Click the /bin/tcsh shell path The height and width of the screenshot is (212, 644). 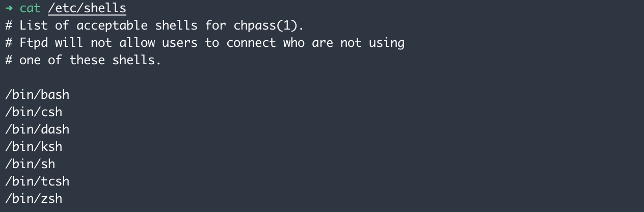tap(37, 181)
